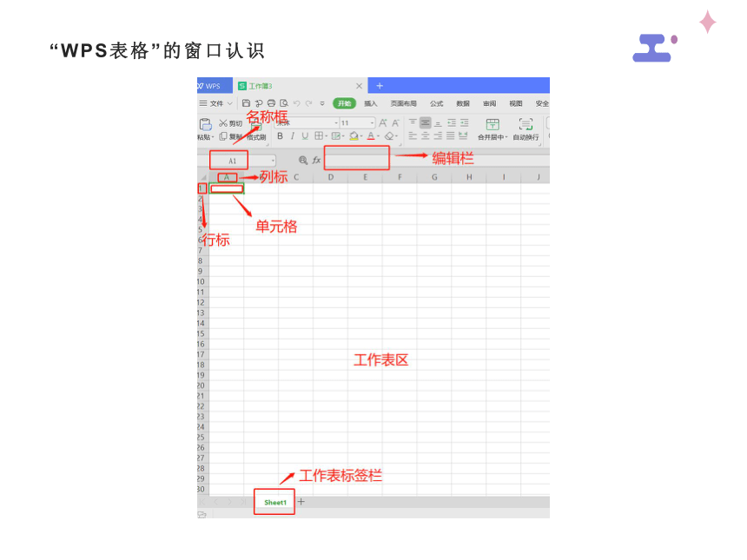Increase font size with larger A icon
The height and width of the screenshot is (560, 747).
click(382, 123)
